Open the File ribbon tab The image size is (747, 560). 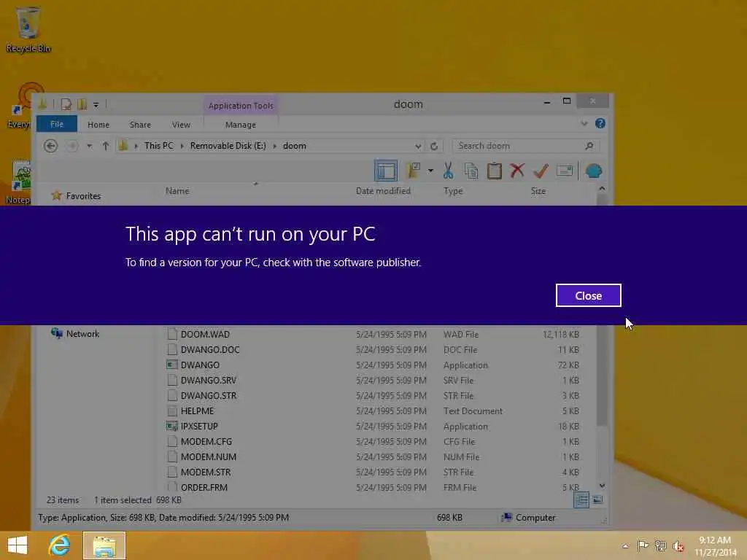coord(57,124)
